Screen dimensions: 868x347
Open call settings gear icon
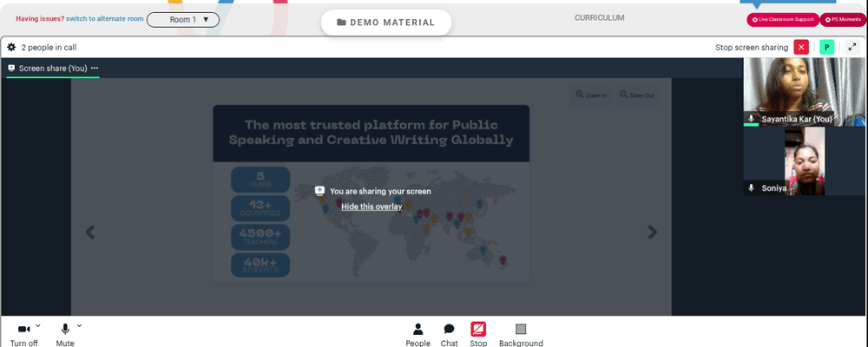pos(11,48)
